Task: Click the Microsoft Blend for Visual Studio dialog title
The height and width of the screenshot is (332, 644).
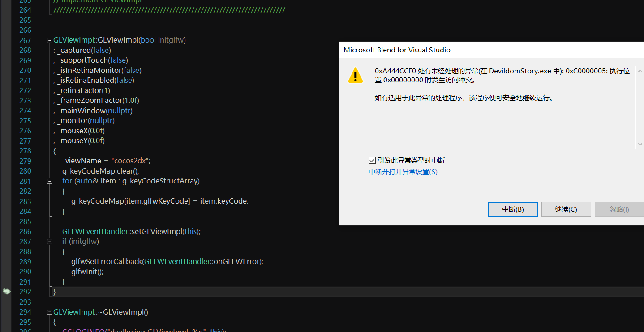Action: (x=397, y=50)
